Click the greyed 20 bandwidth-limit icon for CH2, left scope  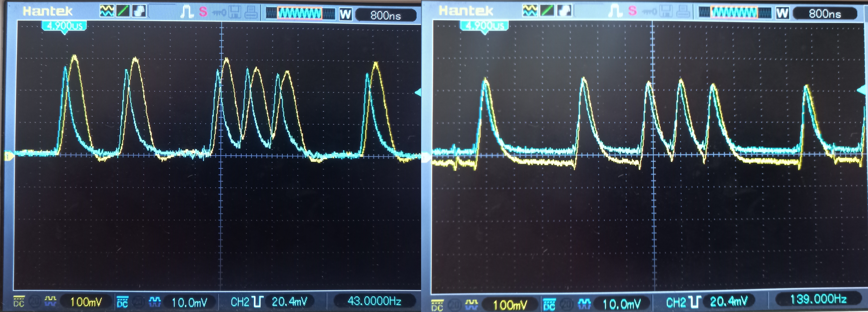138,302
